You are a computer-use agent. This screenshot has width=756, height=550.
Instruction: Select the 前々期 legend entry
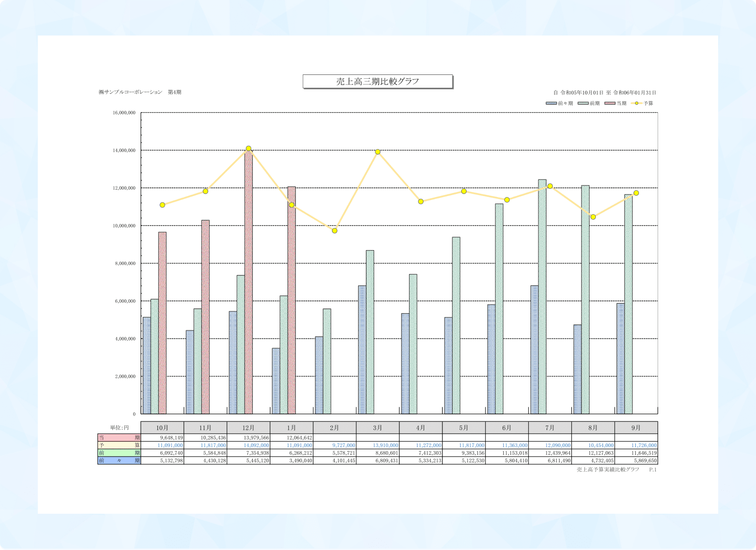pos(559,103)
